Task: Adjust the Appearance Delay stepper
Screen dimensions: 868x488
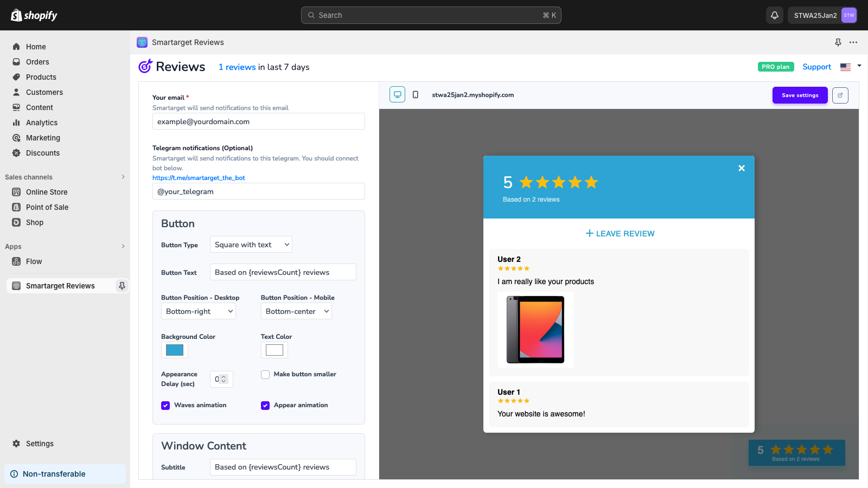Action: click(x=224, y=379)
